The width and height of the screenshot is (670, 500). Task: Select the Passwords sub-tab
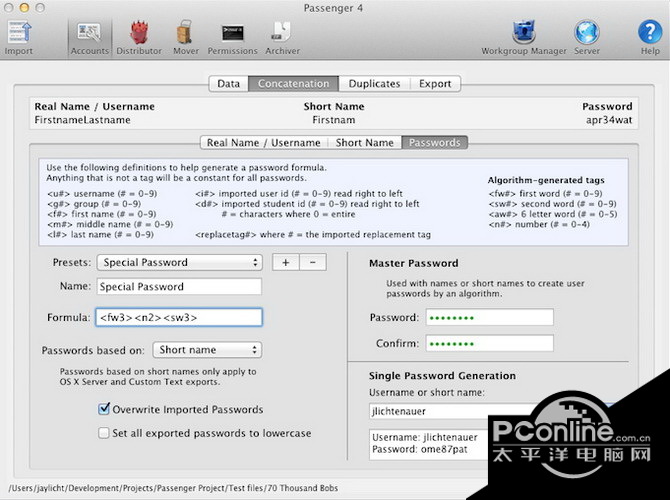coord(435,143)
